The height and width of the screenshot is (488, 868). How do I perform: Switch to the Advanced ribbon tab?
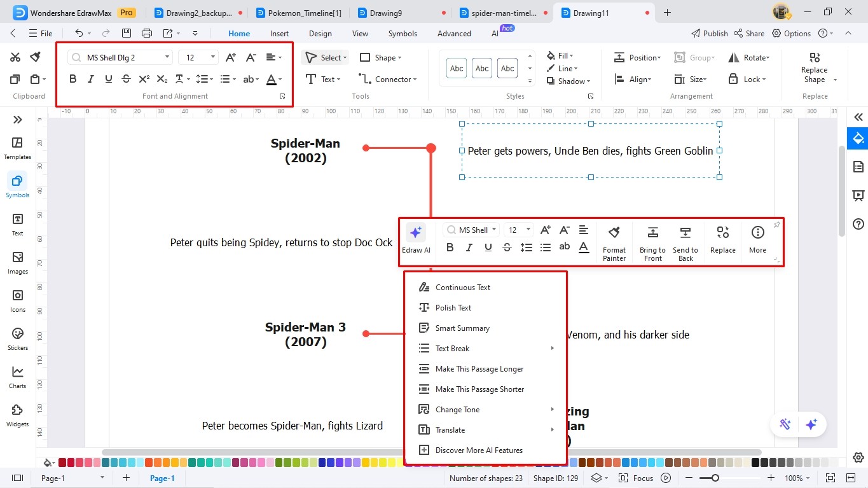point(454,33)
